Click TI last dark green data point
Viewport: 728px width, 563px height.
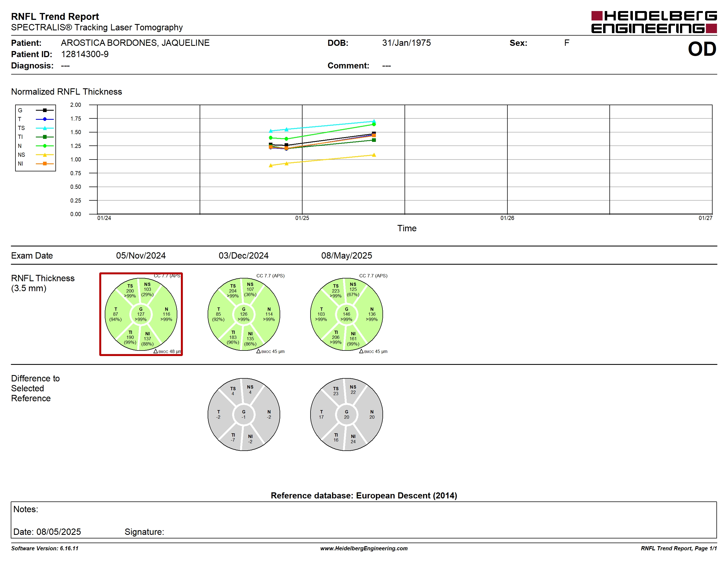(x=374, y=140)
